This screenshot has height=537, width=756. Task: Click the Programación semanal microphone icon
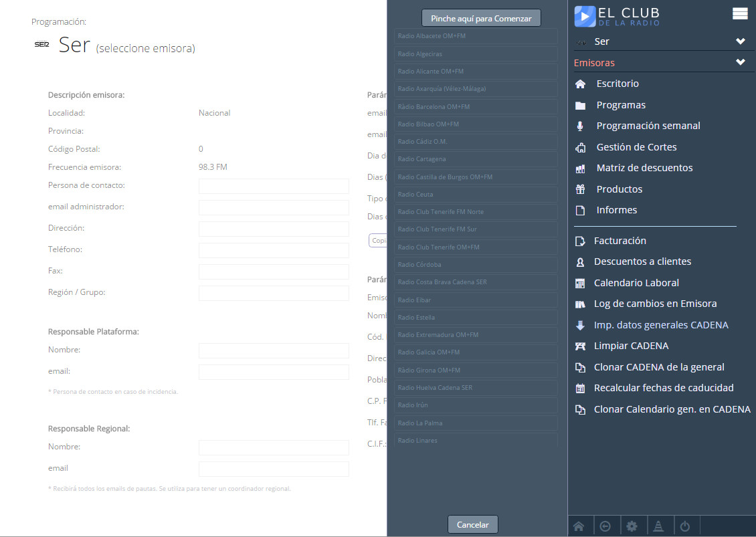coord(580,126)
